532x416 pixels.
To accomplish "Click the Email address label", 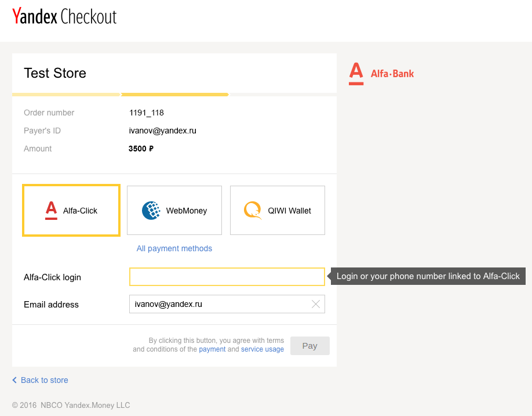I will coord(51,305).
